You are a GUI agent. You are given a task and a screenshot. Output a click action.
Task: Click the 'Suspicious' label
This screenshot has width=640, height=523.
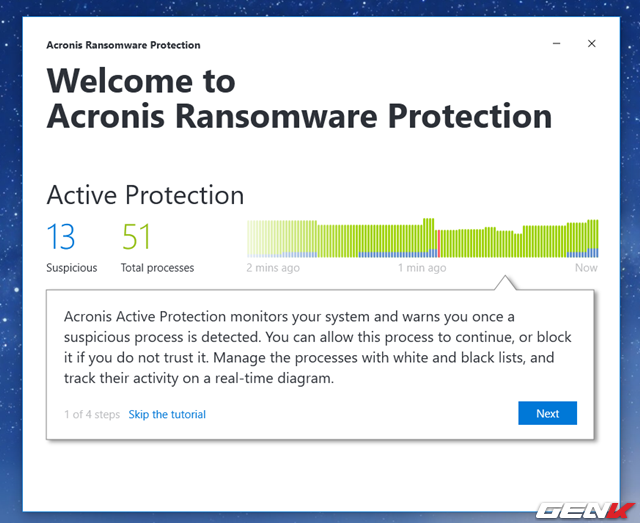(72, 268)
